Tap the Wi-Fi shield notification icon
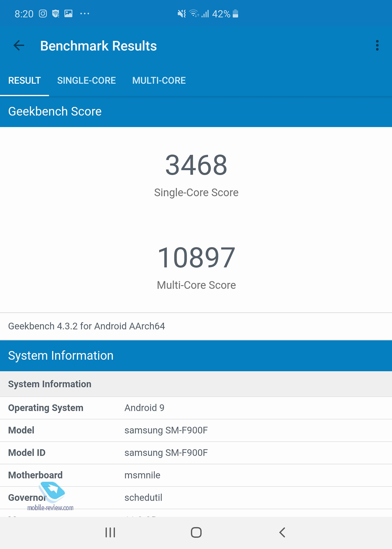 click(56, 14)
